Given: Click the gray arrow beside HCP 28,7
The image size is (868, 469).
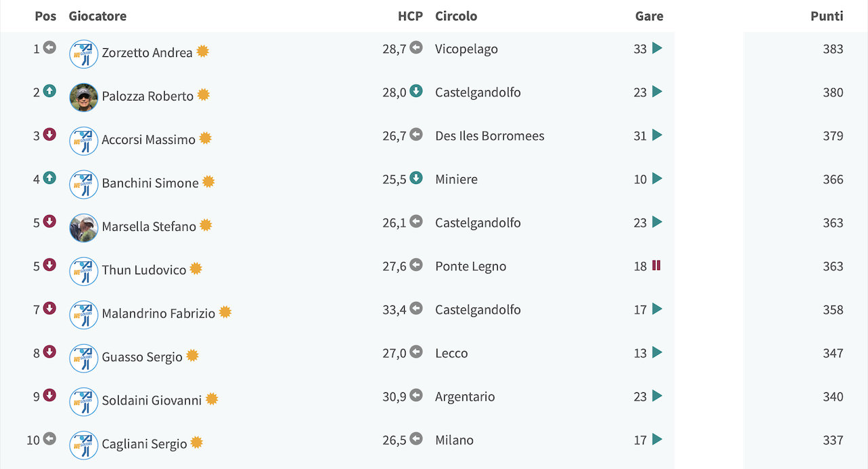Looking at the screenshot, I should pyautogui.click(x=416, y=48).
